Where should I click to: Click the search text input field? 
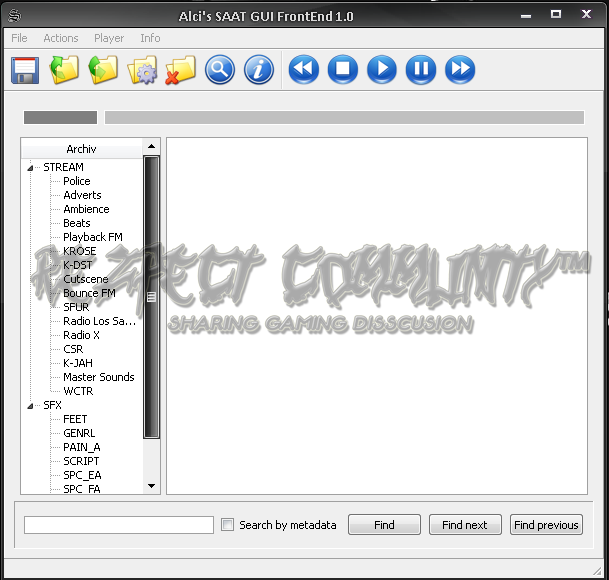pyautogui.click(x=118, y=525)
